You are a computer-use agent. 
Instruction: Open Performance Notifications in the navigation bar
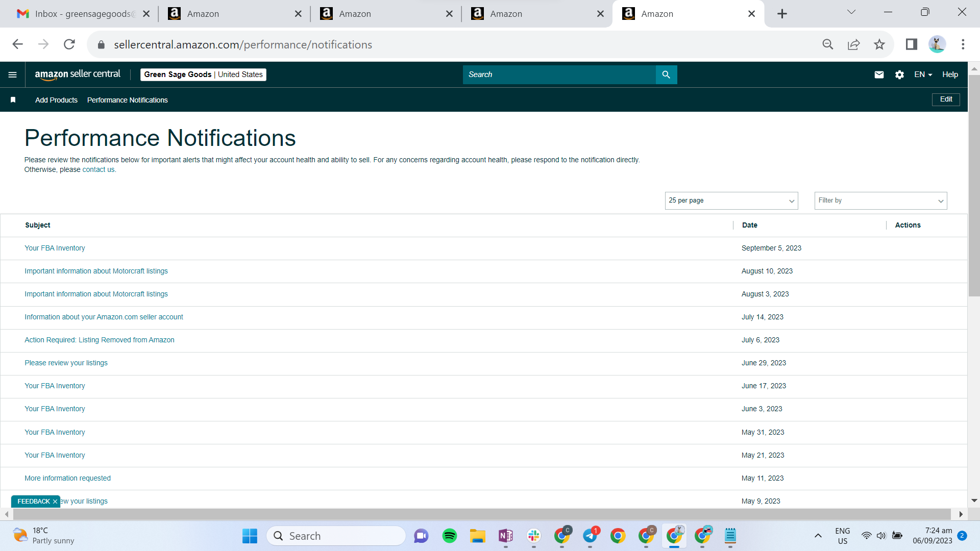[128, 100]
